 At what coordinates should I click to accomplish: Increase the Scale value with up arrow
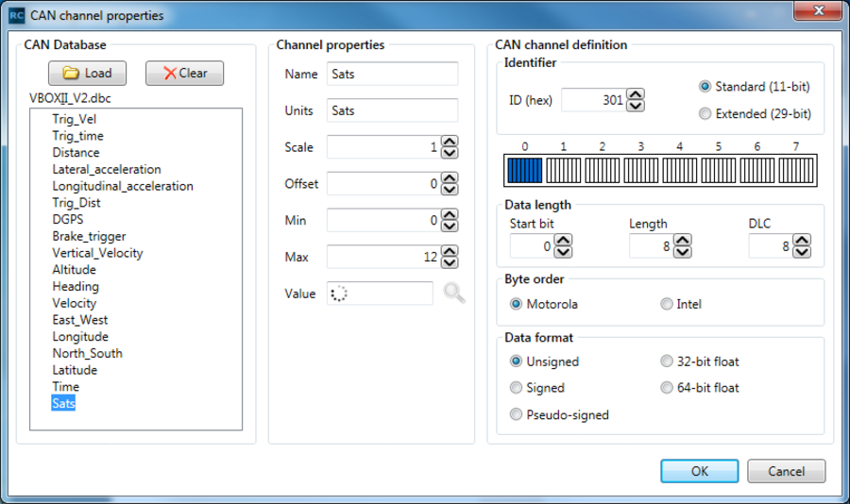[x=450, y=142]
